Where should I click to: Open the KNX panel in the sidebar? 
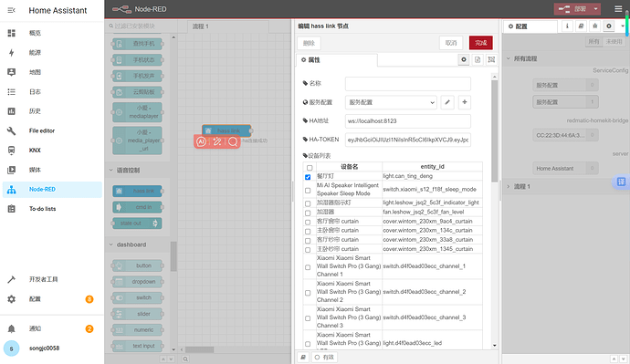[x=35, y=151]
